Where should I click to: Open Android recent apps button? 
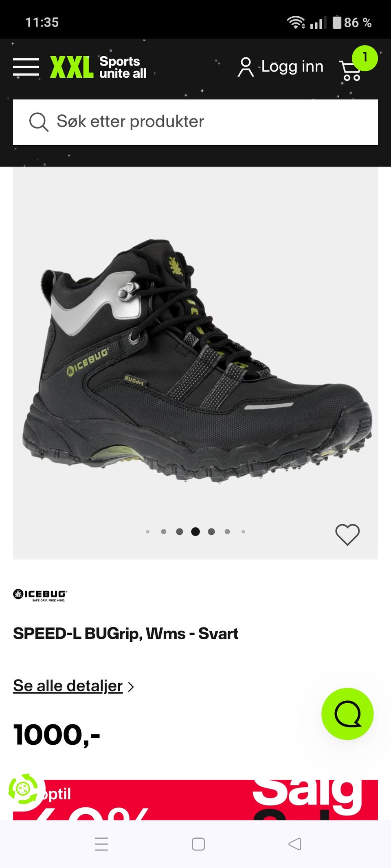coord(101,844)
